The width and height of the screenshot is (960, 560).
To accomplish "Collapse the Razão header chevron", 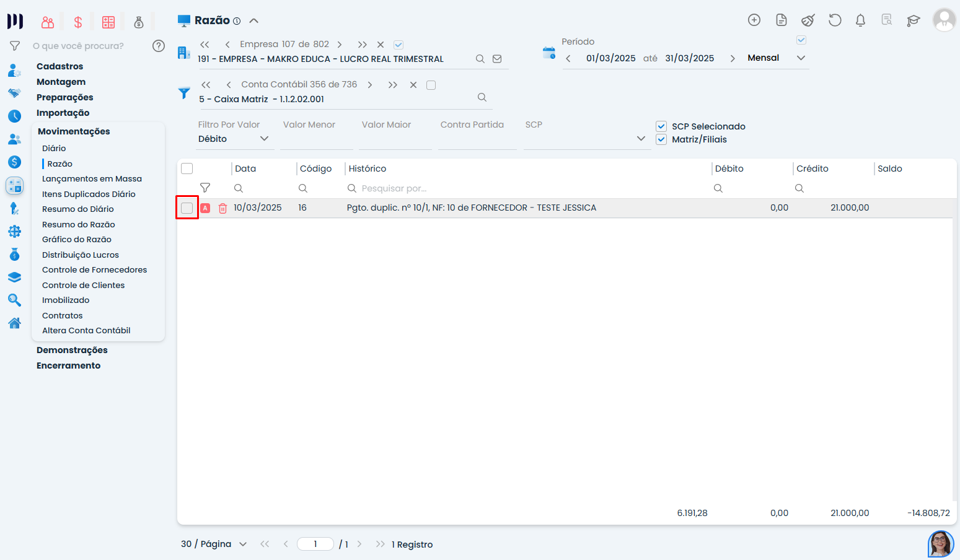I will point(253,20).
